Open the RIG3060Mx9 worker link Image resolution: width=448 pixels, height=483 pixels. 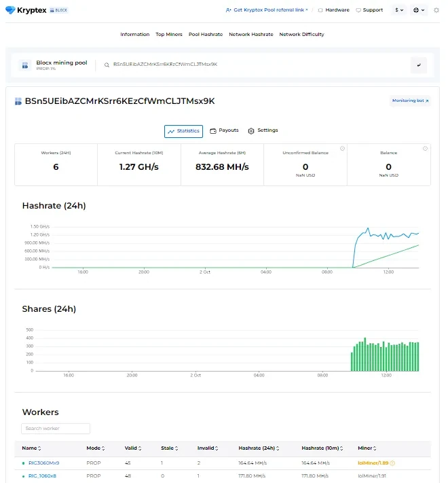[x=43, y=463]
